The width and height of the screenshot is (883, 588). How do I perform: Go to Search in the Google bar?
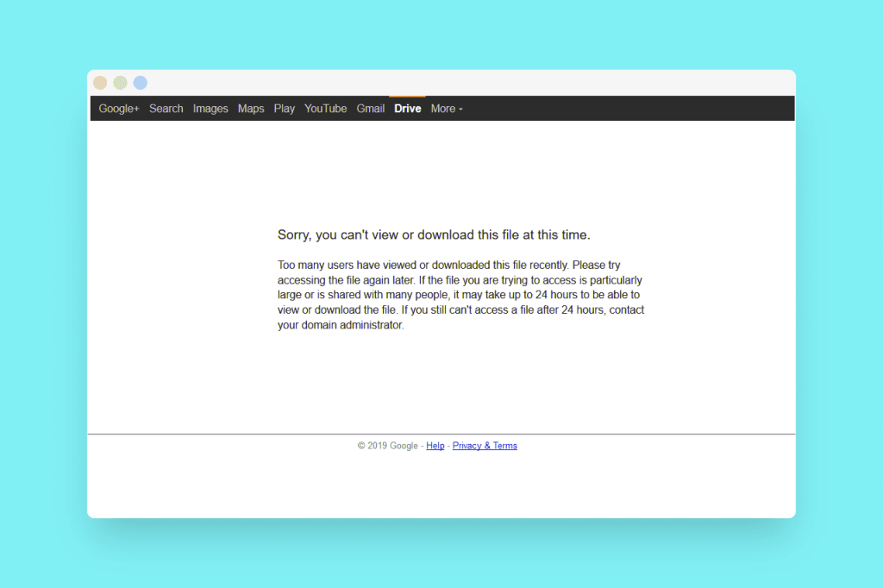(x=166, y=109)
